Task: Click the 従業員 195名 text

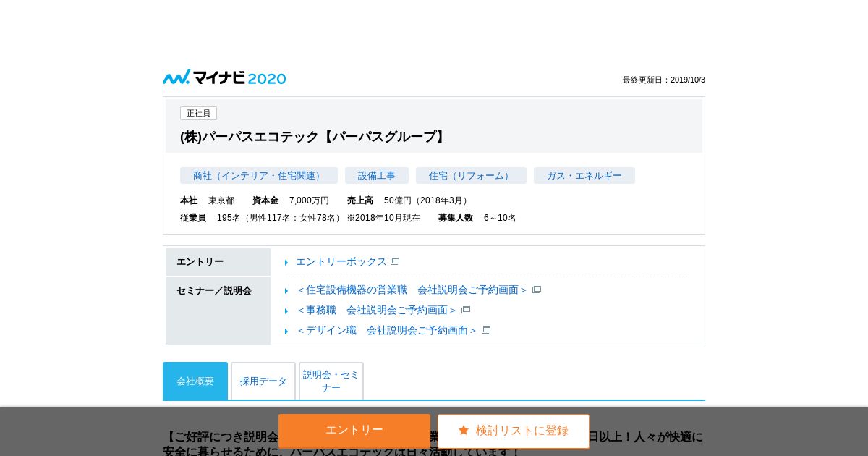Action: point(300,218)
